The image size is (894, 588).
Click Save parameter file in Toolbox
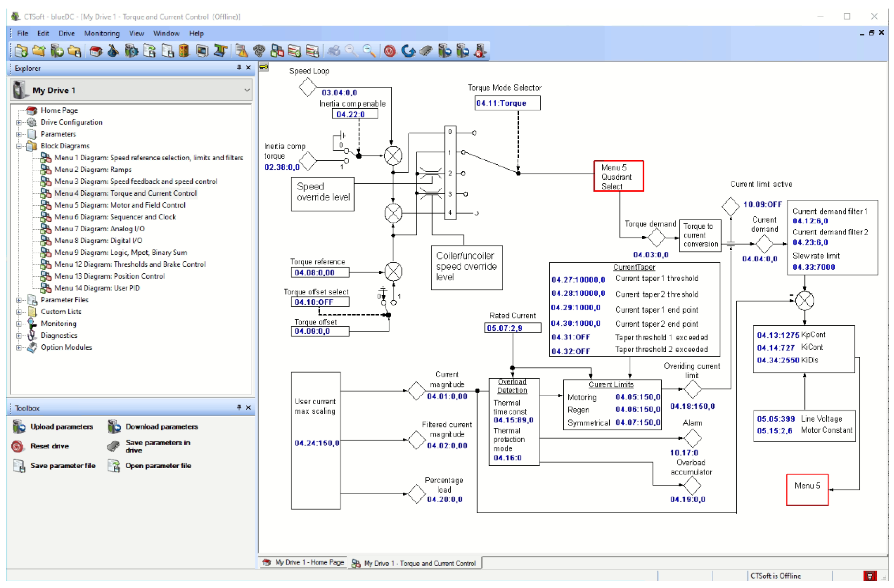pos(62,466)
